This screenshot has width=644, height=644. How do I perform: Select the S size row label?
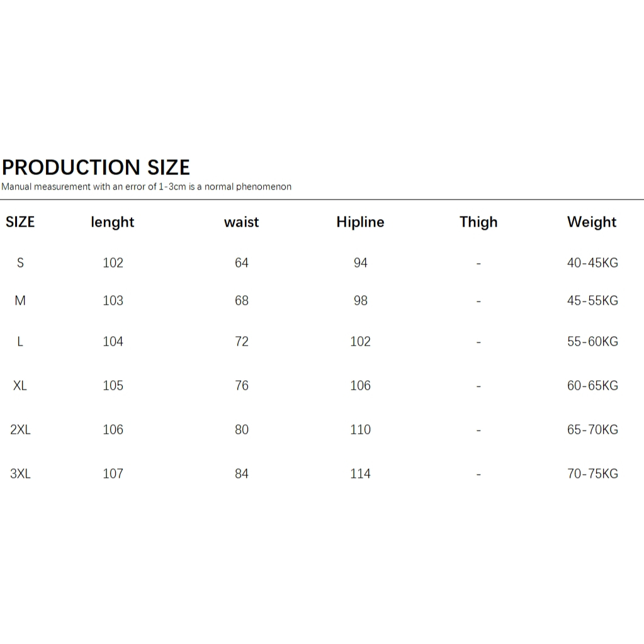20,263
